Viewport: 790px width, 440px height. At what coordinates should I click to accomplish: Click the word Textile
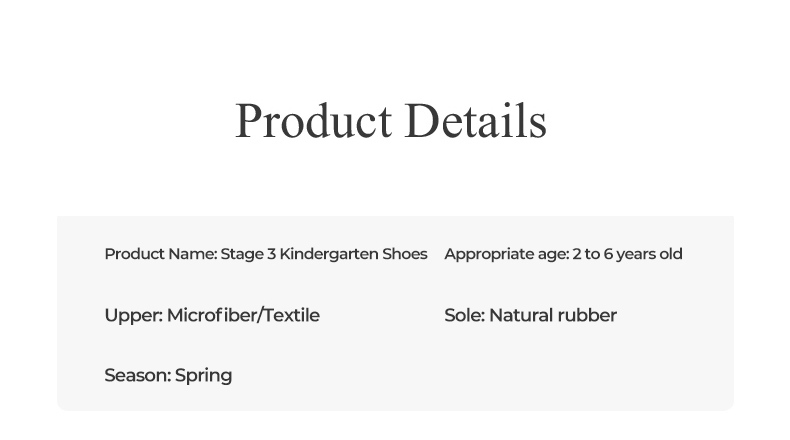pos(291,315)
